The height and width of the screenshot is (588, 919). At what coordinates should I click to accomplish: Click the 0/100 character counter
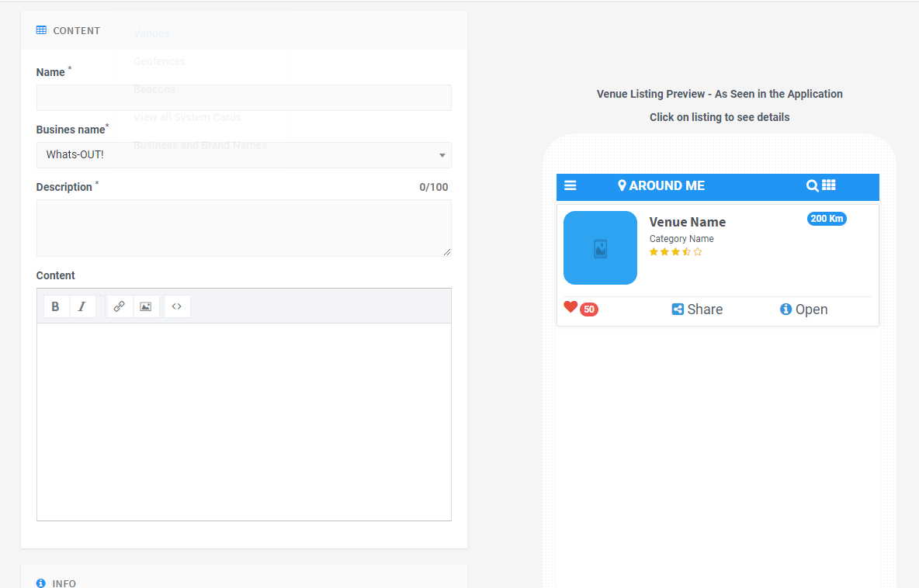pyautogui.click(x=434, y=188)
